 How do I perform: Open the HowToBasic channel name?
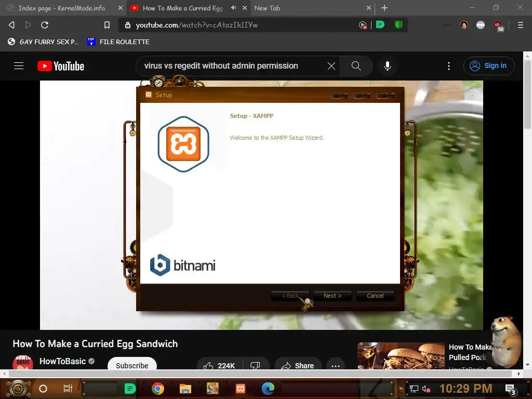click(x=62, y=362)
